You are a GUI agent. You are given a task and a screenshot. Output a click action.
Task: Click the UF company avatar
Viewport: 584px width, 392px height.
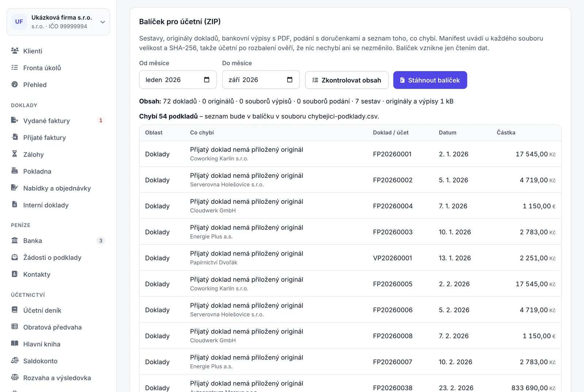pyautogui.click(x=19, y=22)
